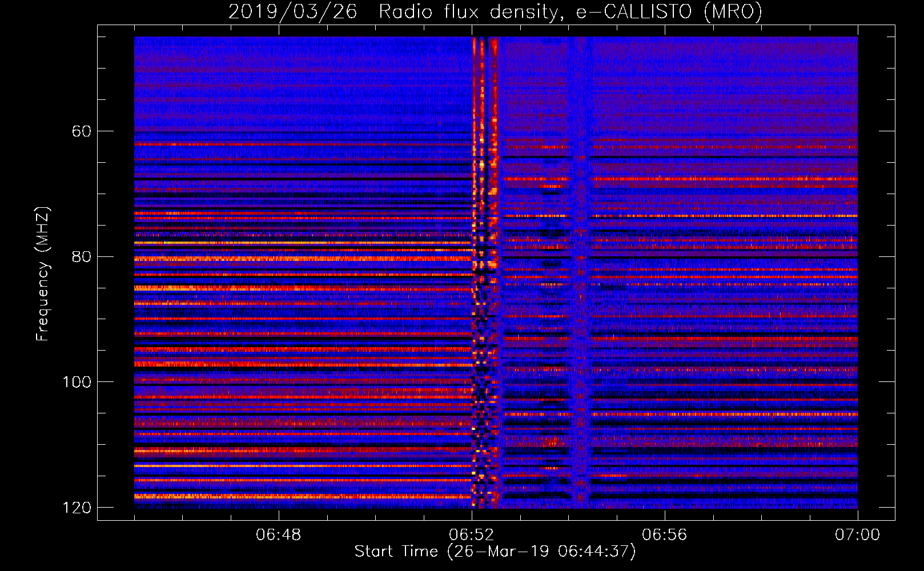
Task: Click the '60' frequency tick label
Action: (82, 131)
